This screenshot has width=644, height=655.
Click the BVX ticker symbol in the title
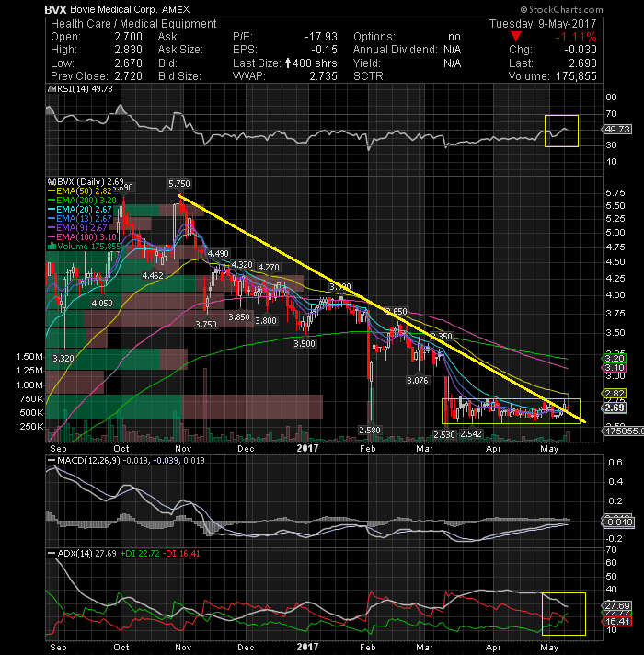tap(55, 9)
